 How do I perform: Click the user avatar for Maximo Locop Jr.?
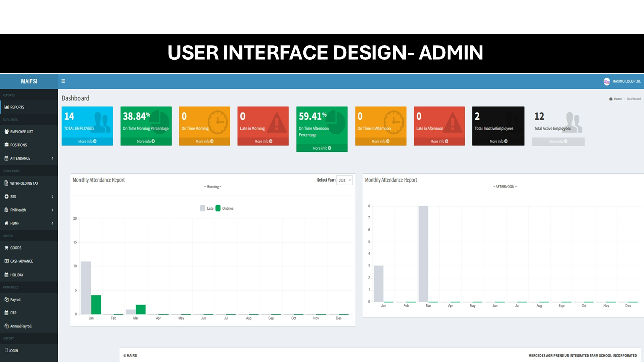click(x=606, y=81)
